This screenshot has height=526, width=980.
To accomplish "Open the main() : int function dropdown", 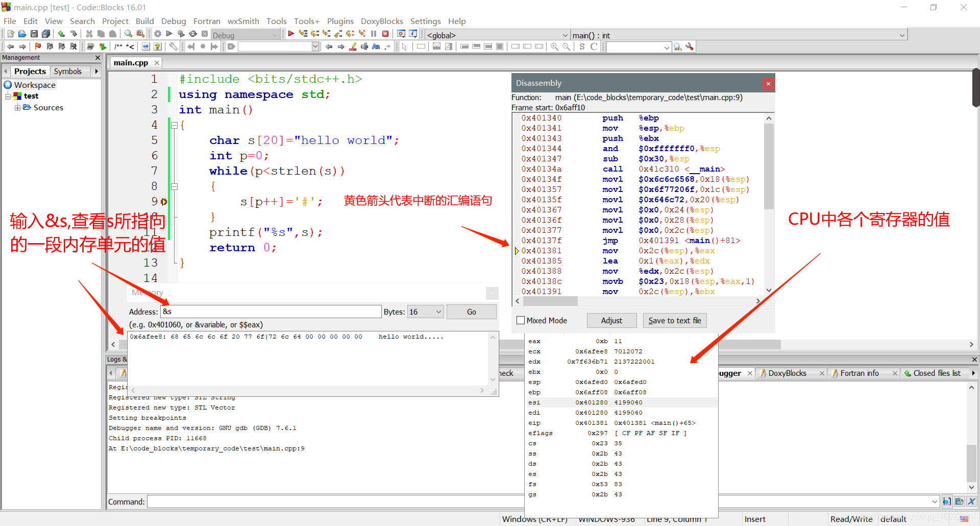I will pos(739,35).
